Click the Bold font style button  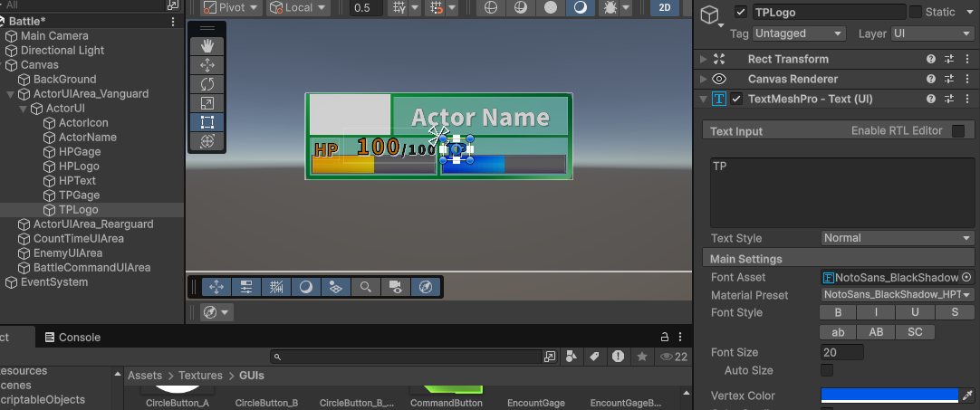click(838, 312)
